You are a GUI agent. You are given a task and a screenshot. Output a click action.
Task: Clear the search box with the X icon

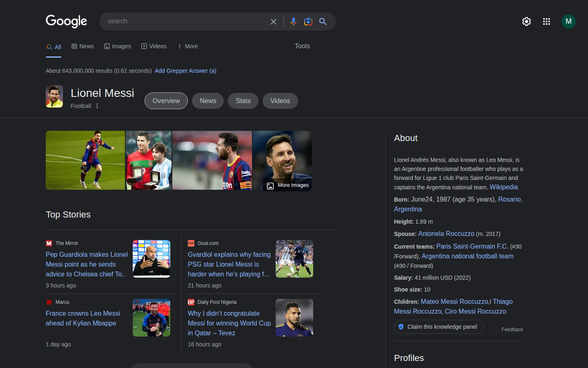[x=274, y=22]
